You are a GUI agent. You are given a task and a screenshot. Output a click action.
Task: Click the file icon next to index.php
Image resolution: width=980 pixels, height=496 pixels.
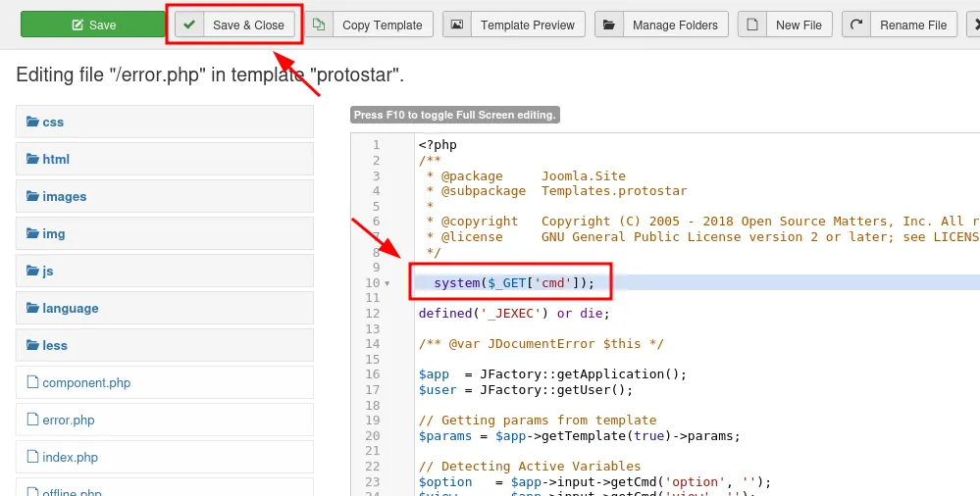tap(32, 456)
